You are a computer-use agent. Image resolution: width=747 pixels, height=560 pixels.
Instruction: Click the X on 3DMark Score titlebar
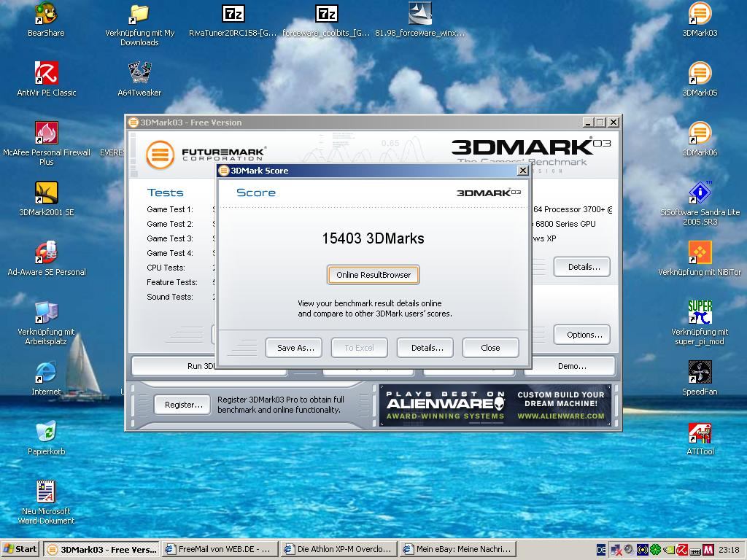tap(522, 171)
